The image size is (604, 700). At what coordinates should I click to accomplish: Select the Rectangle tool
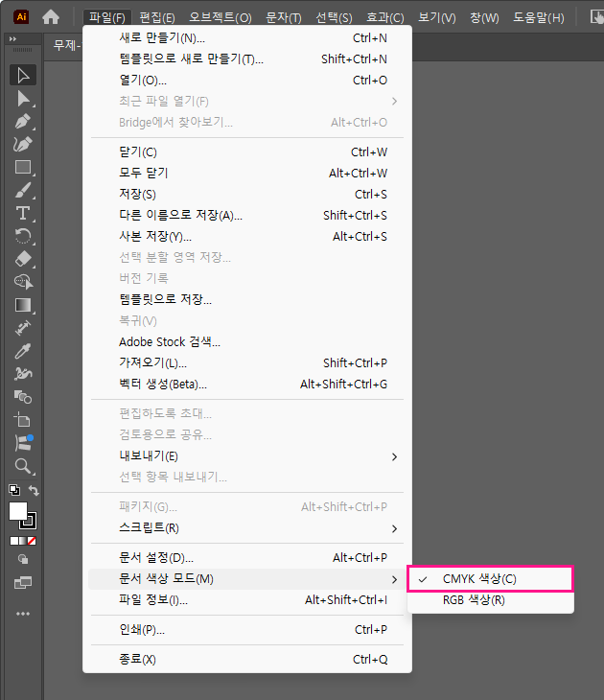(23, 168)
